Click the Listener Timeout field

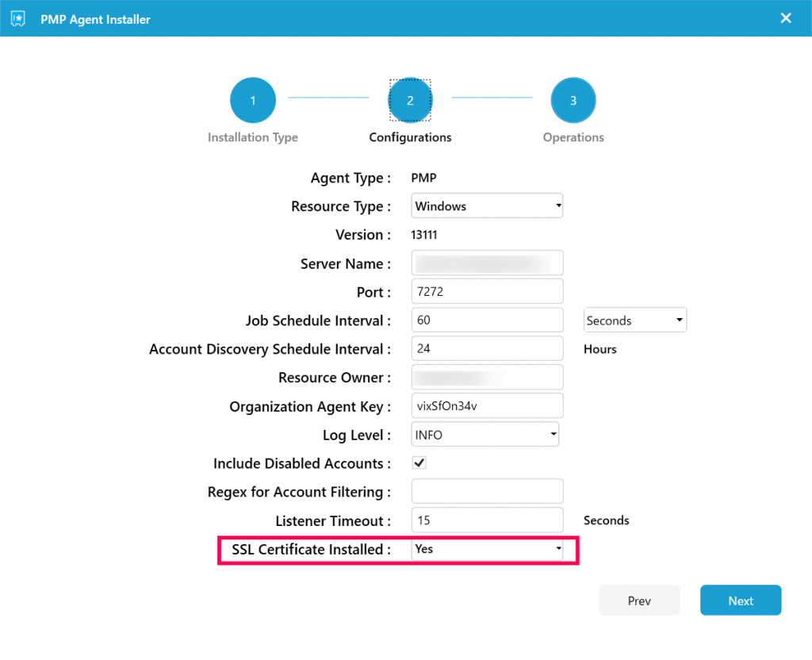488,520
